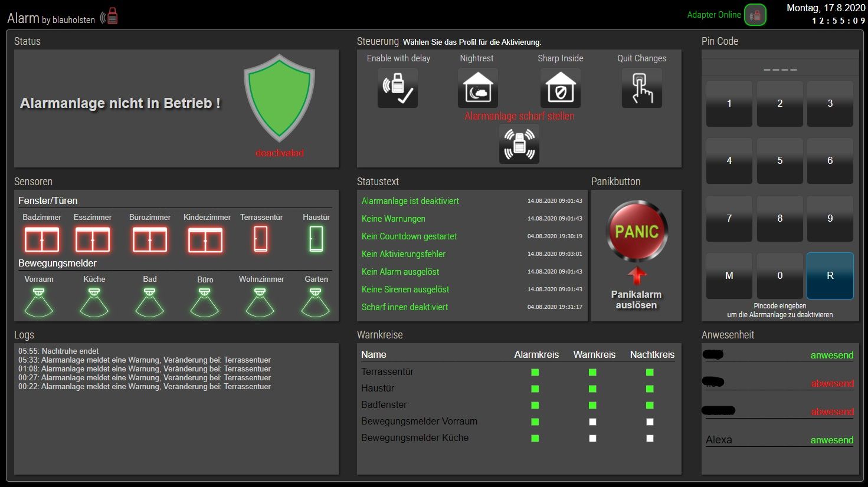Image resolution: width=868 pixels, height=487 pixels.
Task: Select Terrassentür door sensor icon
Action: click(261, 239)
